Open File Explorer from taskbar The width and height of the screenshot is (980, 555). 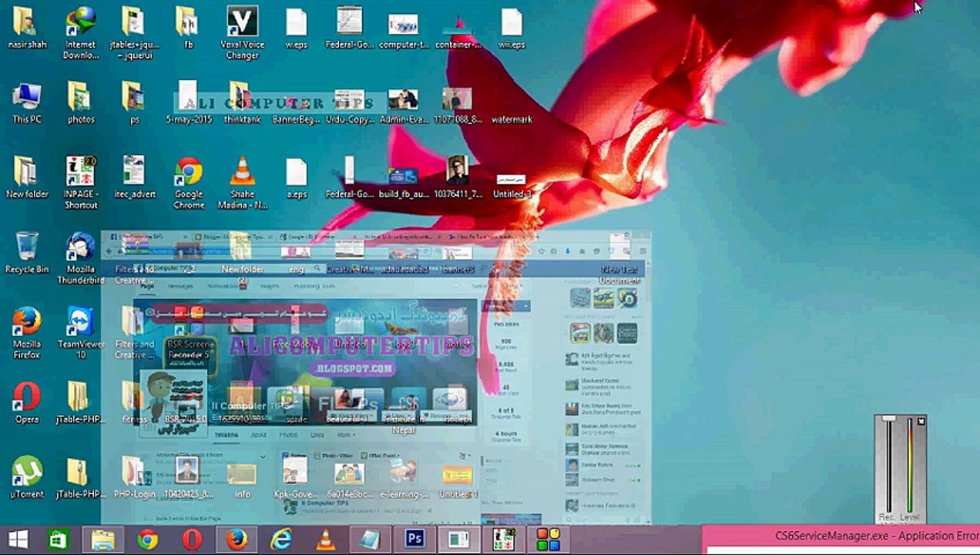pos(103,540)
